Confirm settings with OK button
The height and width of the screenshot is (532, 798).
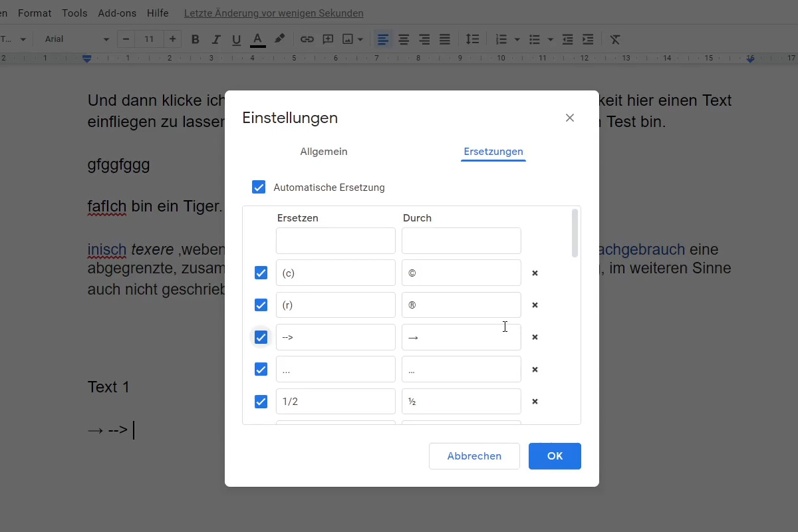coord(555,456)
